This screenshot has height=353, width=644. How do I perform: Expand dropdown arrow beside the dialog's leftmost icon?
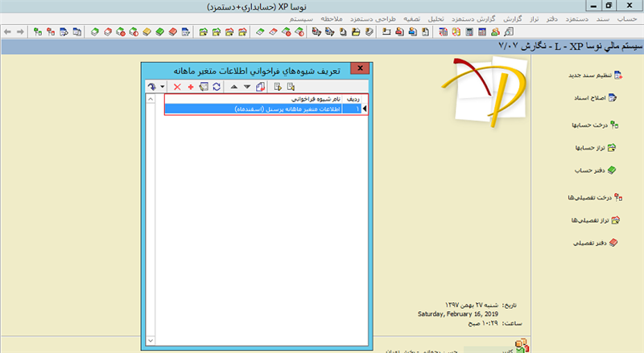163,86
